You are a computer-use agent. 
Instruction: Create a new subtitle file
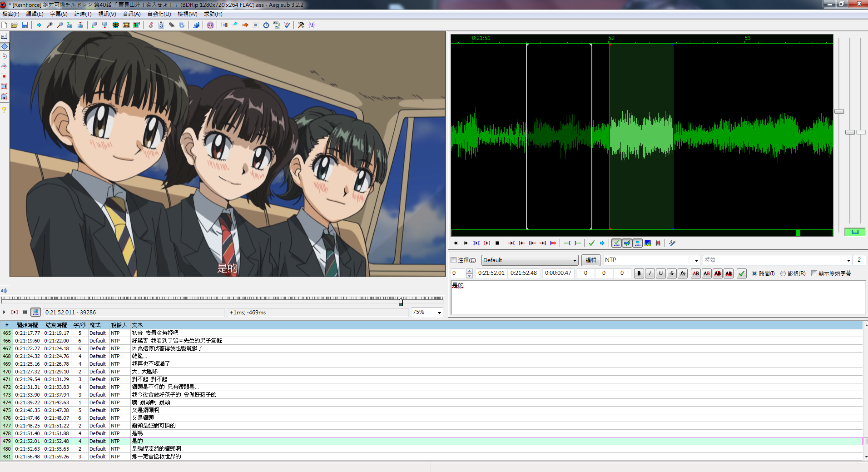pos(4,25)
